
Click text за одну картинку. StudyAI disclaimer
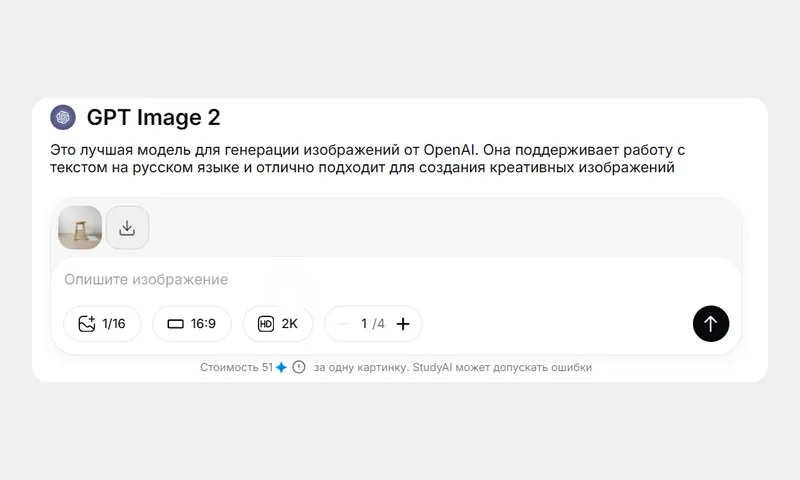[x=453, y=367]
